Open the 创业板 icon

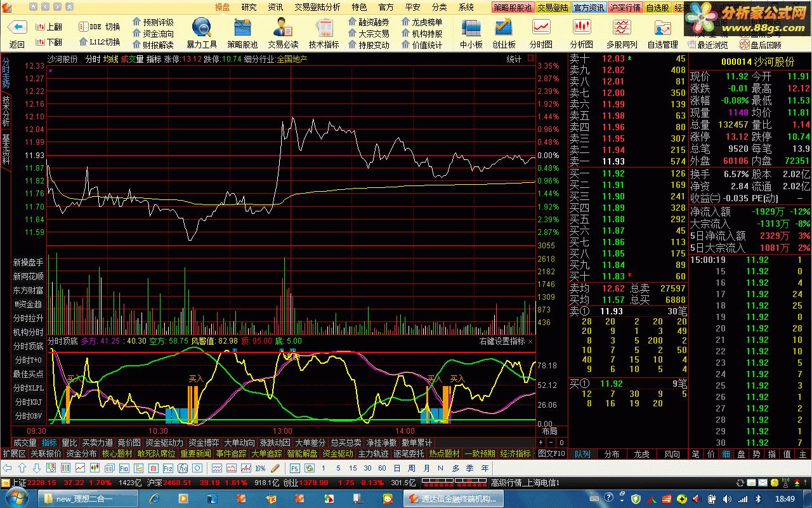(x=504, y=28)
